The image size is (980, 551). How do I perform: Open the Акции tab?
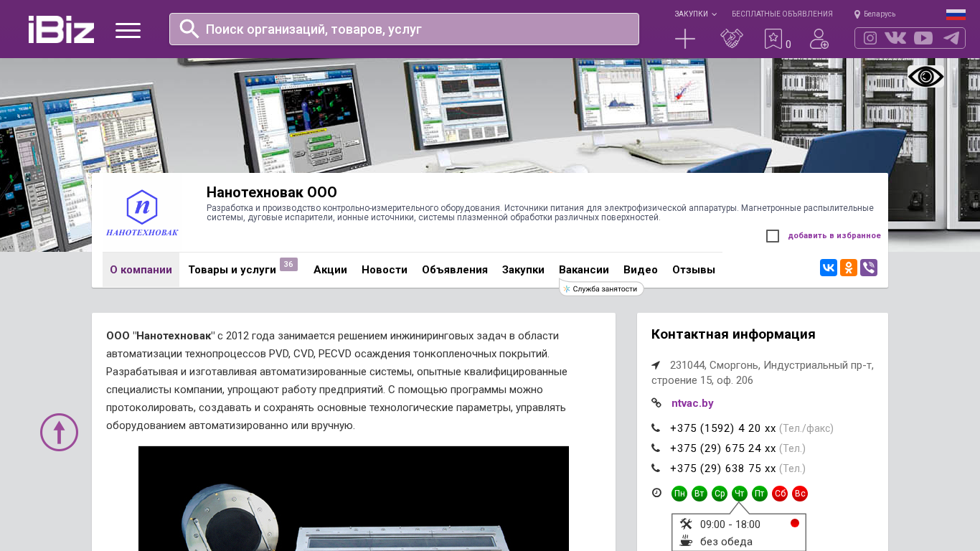tap(330, 270)
